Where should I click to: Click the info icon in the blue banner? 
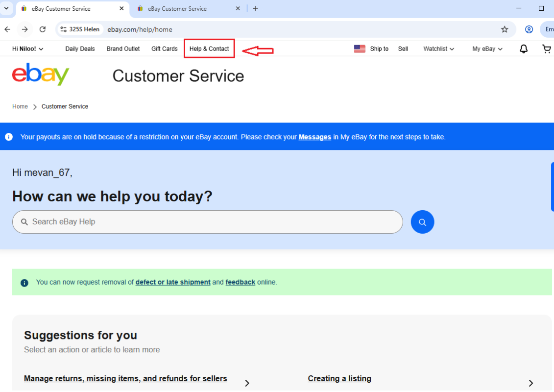click(9, 137)
